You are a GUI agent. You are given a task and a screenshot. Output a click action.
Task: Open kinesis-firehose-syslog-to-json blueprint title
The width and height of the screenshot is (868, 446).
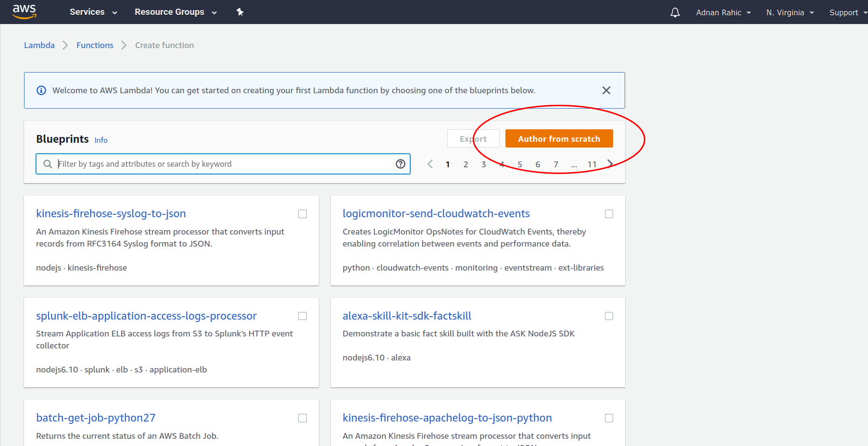(111, 213)
